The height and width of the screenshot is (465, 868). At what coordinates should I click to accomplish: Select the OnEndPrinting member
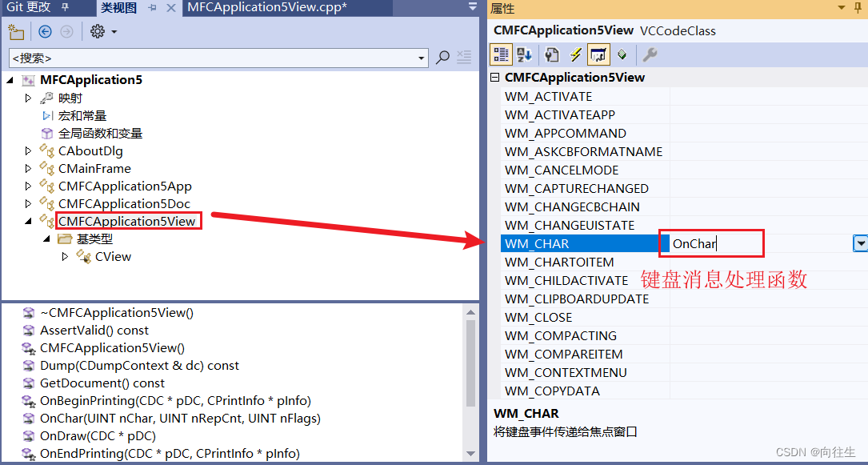(x=170, y=454)
